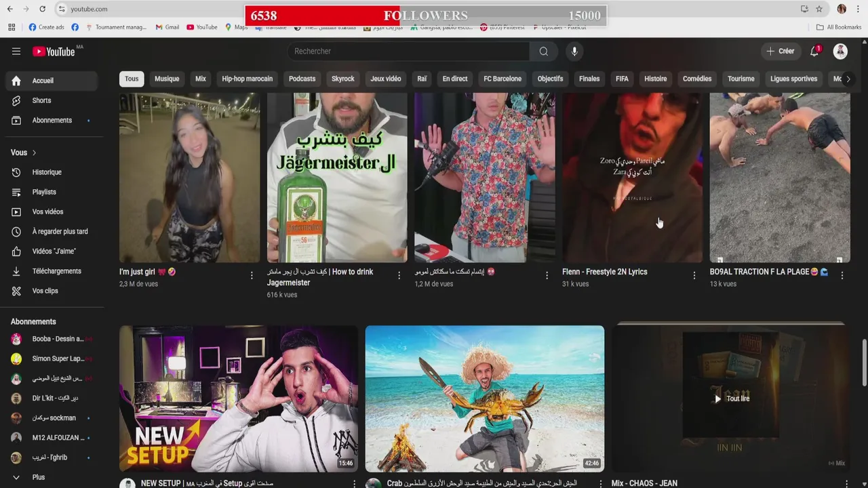The image size is (868, 488).
Task: Open Booba - Dessin a... subscription
Action: pos(52,339)
